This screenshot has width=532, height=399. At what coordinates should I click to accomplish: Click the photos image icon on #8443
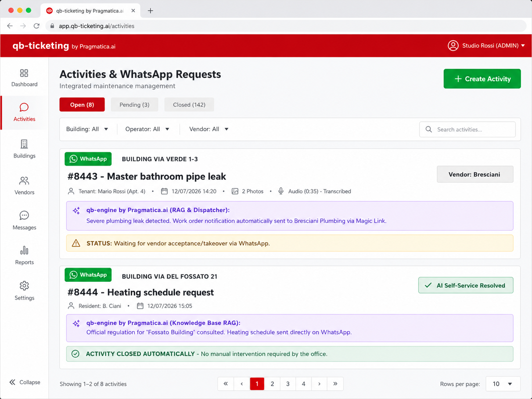(235, 191)
